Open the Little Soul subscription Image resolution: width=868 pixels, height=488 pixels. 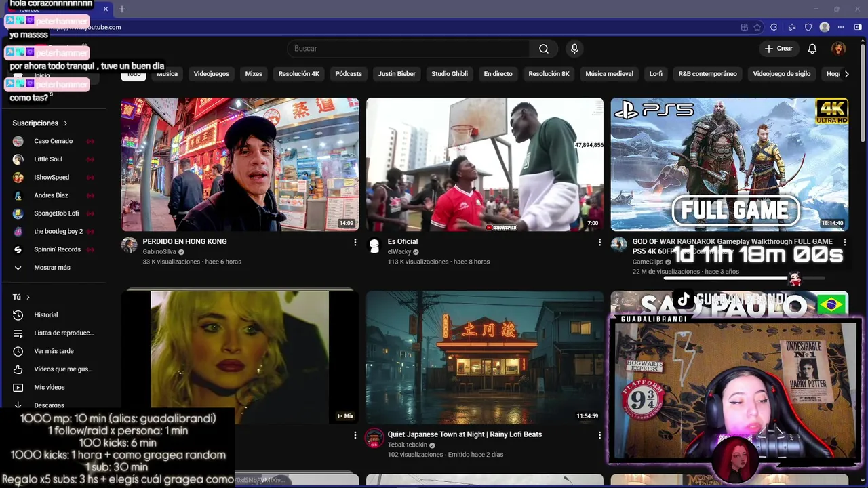coord(54,159)
